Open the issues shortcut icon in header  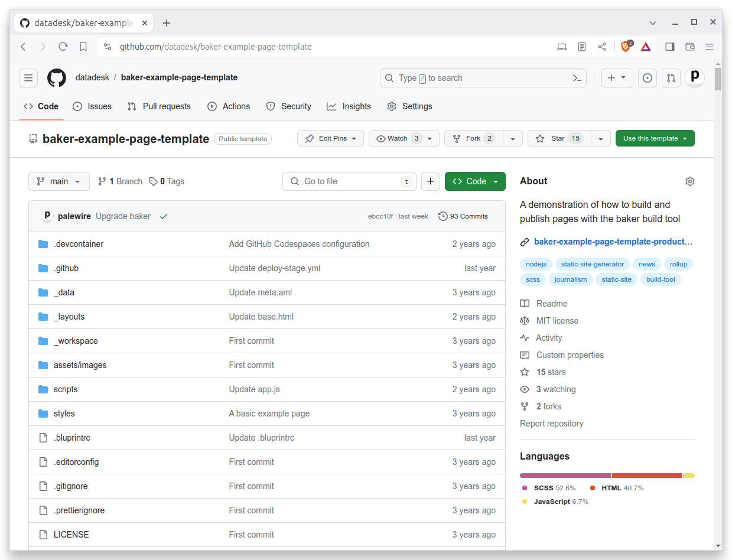648,78
